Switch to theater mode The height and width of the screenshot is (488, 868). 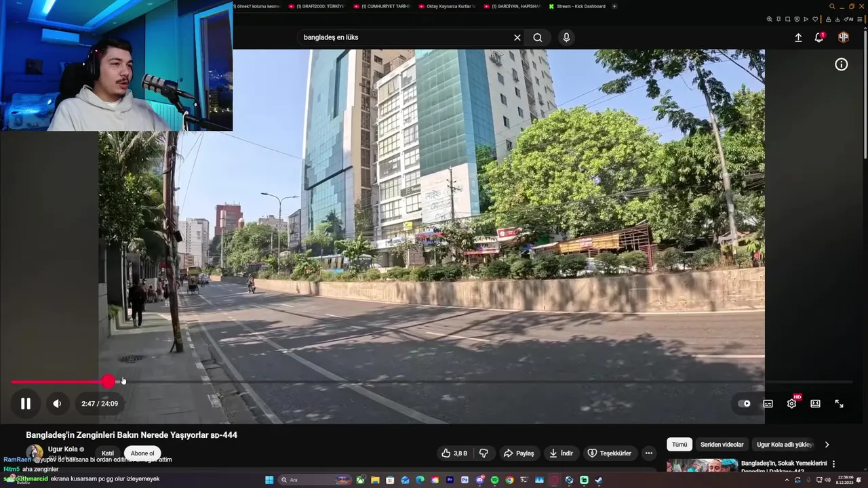tap(815, 403)
